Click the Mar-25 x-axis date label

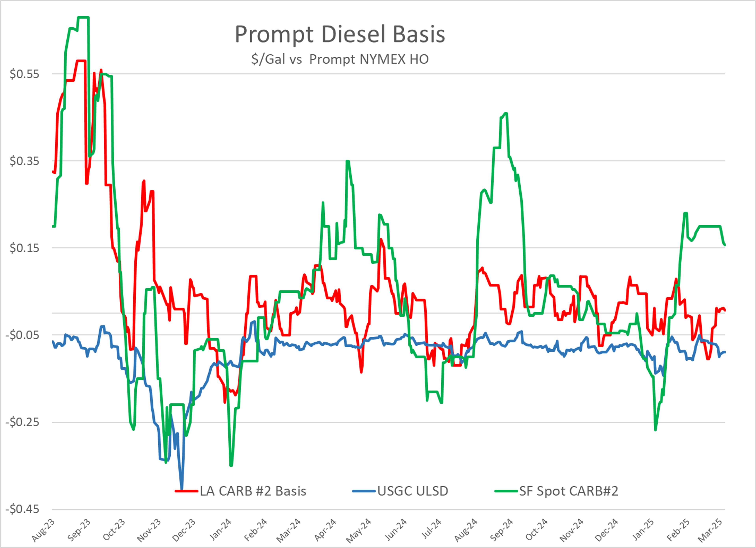point(710,530)
